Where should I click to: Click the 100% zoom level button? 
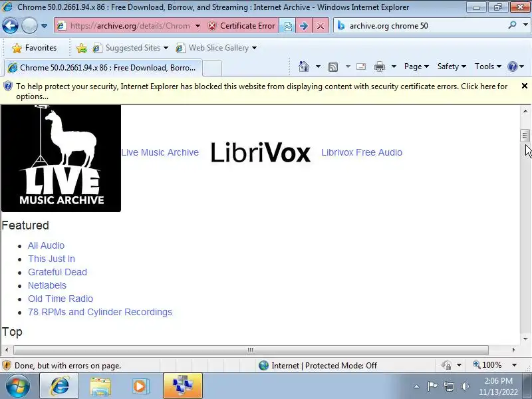487,365
